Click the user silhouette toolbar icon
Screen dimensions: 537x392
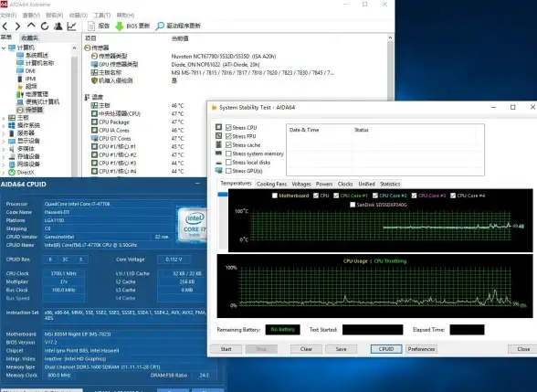point(58,26)
